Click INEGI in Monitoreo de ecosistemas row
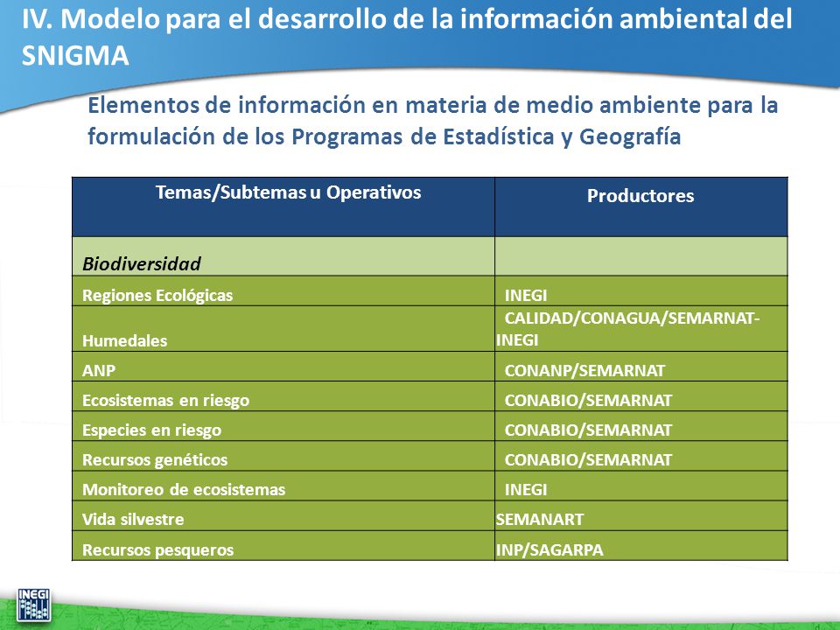This screenshot has height=630, width=840. [641, 486]
